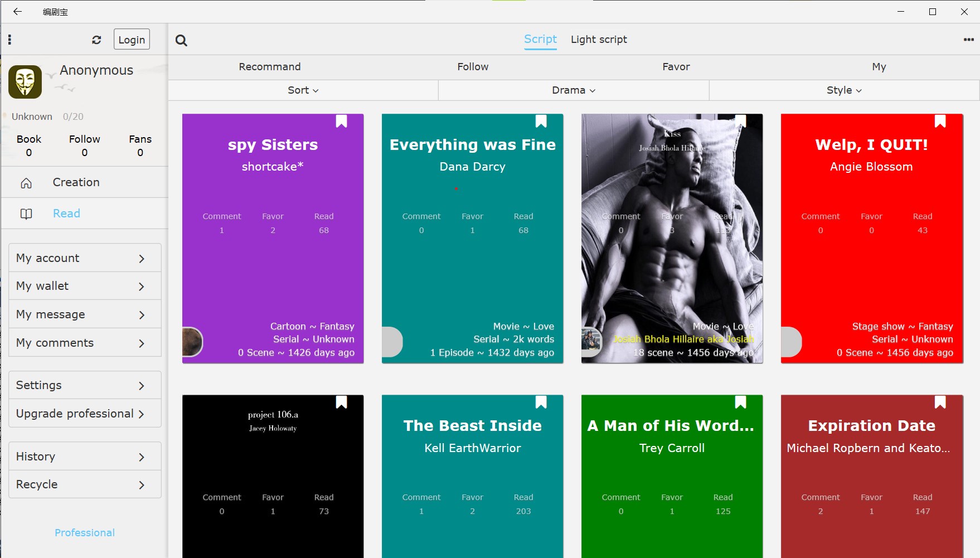This screenshot has width=980, height=558.
Task: Expand Recycle
Action: [85, 484]
